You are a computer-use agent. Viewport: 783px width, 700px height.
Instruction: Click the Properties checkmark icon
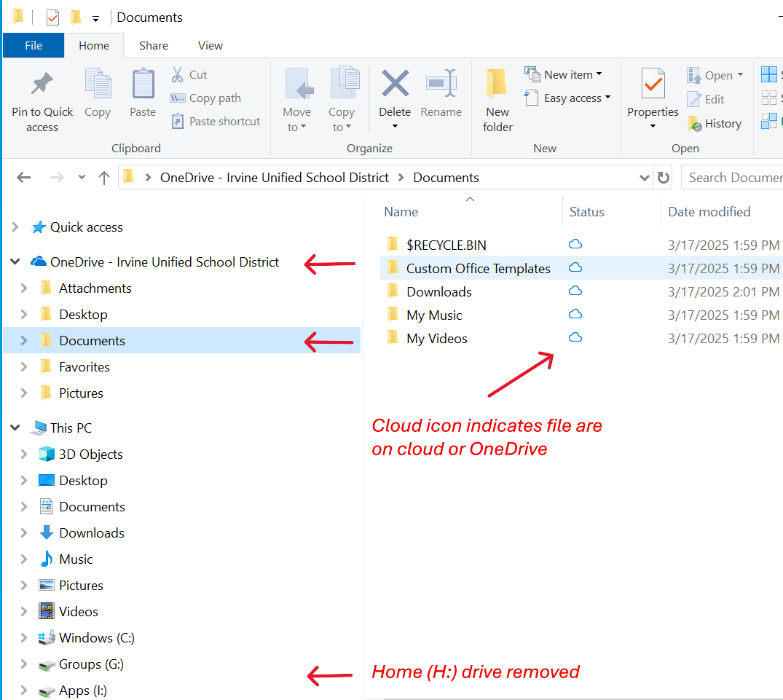tap(653, 83)
